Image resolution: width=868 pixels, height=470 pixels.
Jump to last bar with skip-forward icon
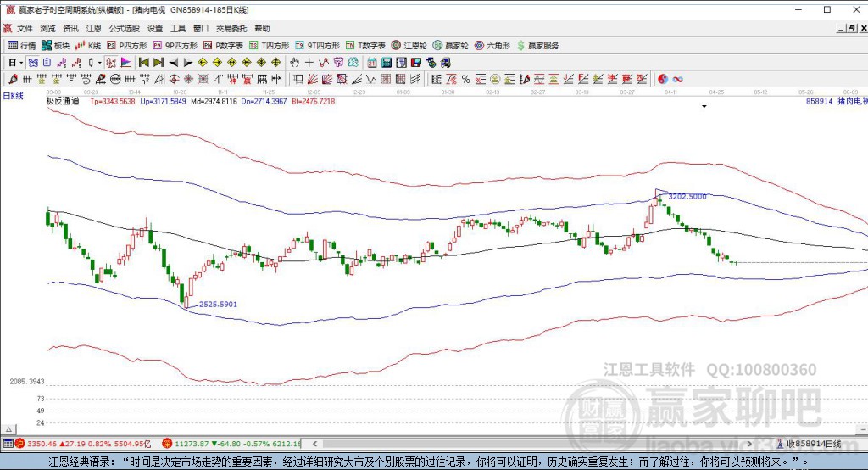159,63
